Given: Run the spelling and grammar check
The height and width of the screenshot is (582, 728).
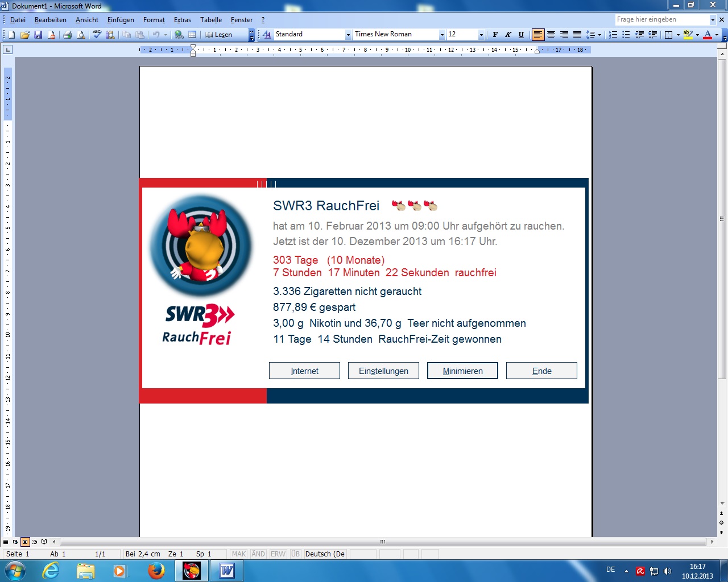Looking at the screenshot, I should click(x=97, y=35).
